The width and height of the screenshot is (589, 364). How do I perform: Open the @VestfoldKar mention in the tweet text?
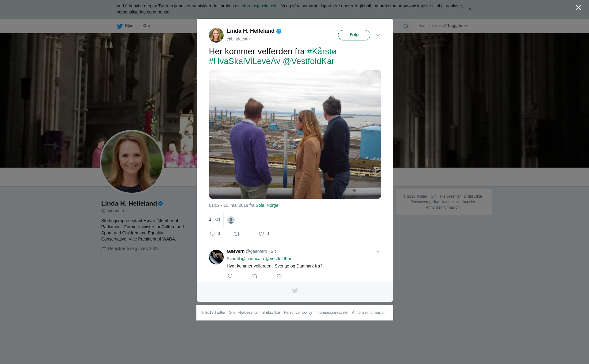coord(308,61)
